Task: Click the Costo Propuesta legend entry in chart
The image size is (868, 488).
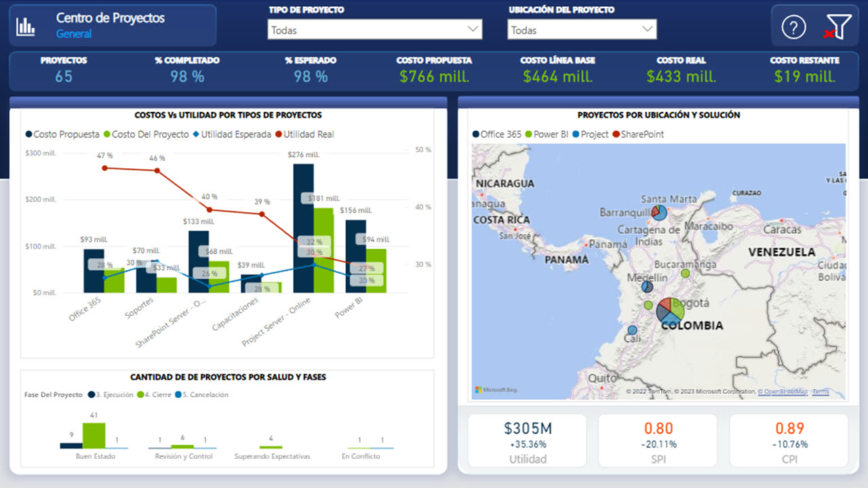Action: point(62,134)
